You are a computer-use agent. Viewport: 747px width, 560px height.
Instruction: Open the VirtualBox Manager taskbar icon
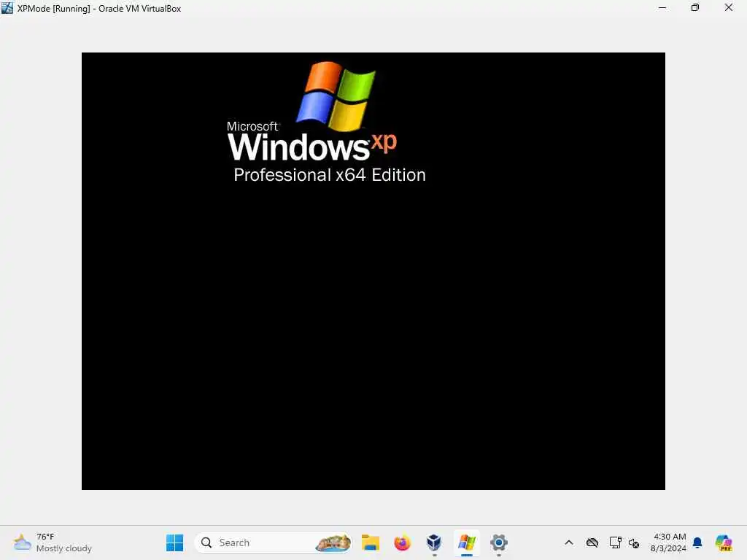click(434, 542)
